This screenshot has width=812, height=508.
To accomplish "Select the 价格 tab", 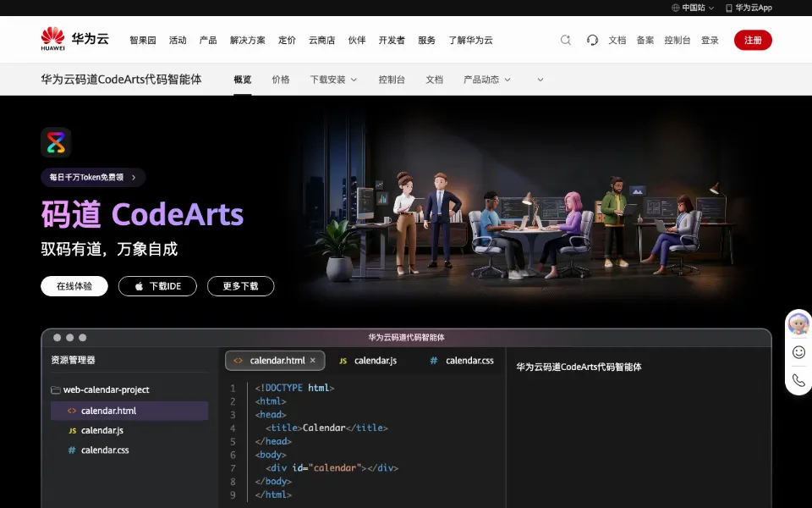I will point(281,80).
